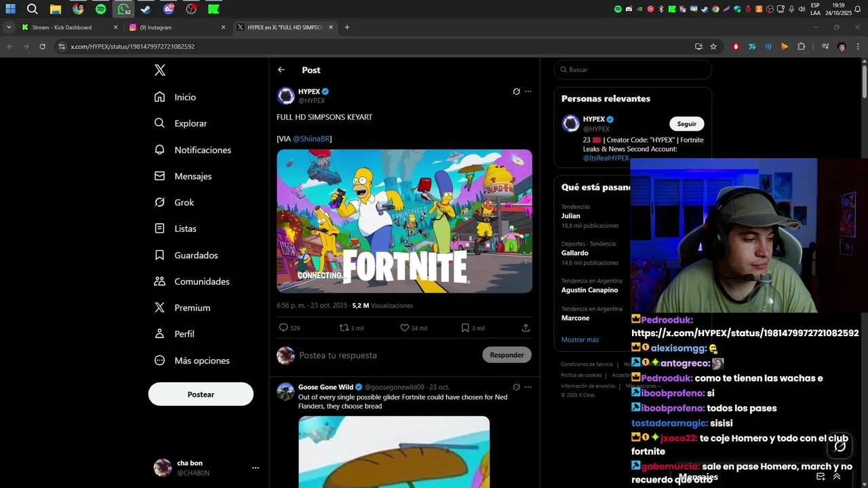This screenshot has width=868, height=488.
Task: Open the Julian trending topic
Action: click(x=571, y=216)
